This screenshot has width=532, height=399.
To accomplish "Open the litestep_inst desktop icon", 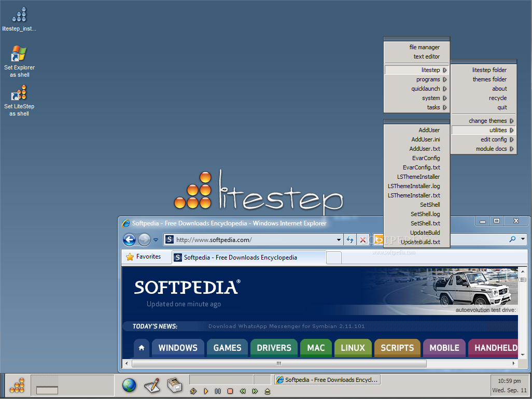I will pos(19,19).
